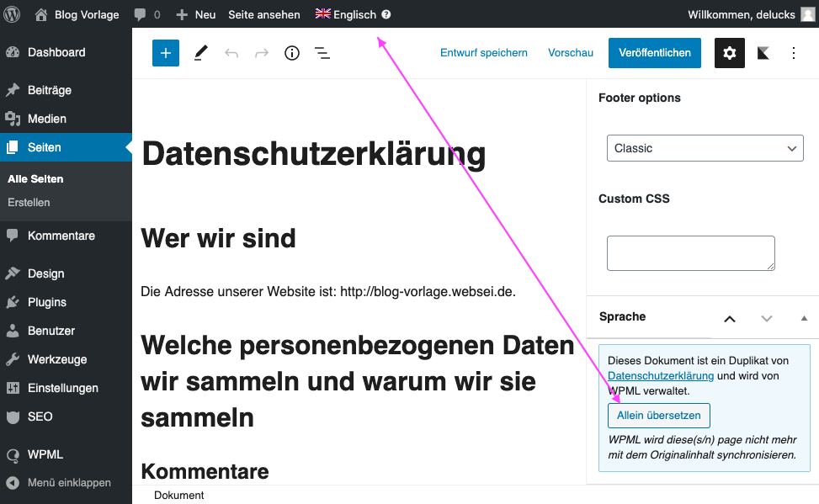The width and height of the screenshot is (819, 504).
Task: Toggle the settings gear sidebar button
Action: (730, 53)
